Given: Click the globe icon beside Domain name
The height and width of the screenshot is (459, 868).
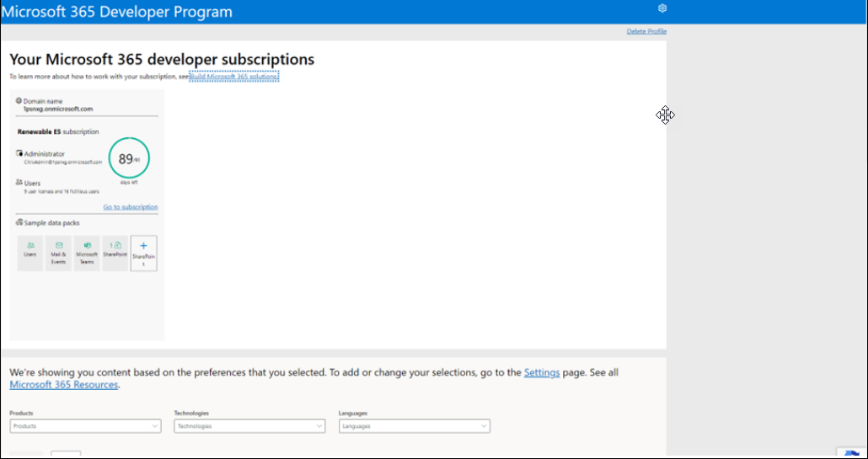Looking at the screenshot, I should click(x=19, y=101).
